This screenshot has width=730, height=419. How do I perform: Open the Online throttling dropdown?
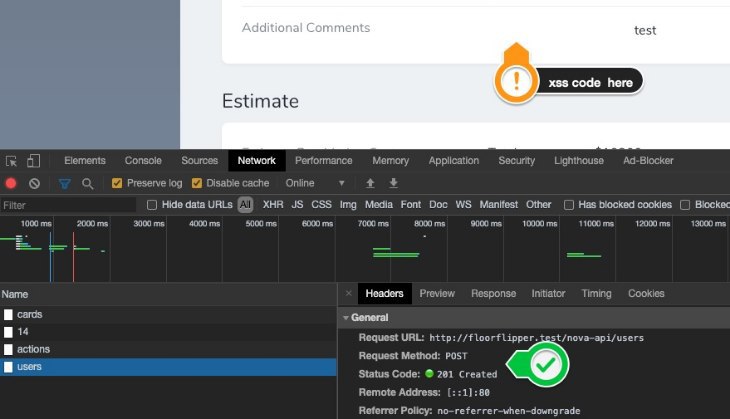coord(315,183)
